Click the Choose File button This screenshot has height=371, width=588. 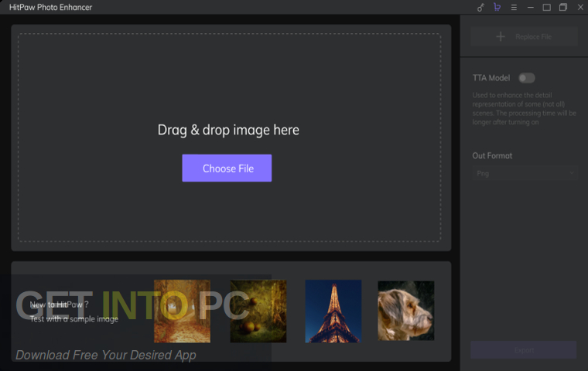coord(227,168)
